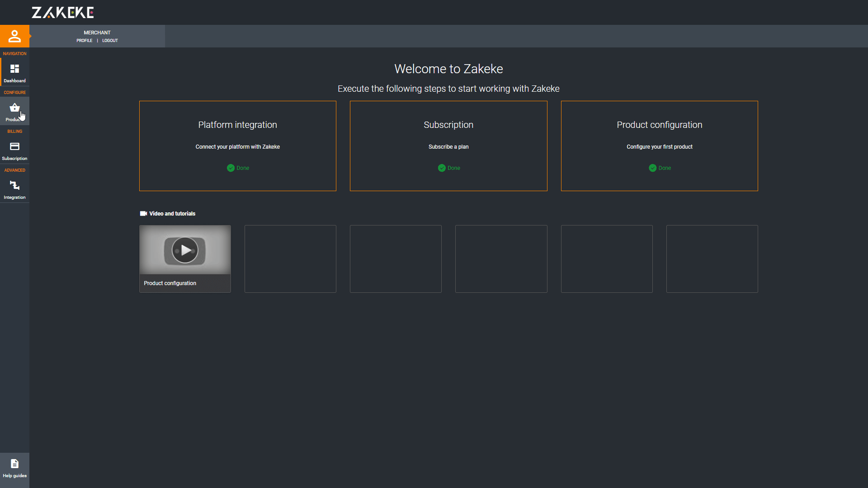Click the video camera icon beside Video and tutorials
The height and width of the screenshot is (488, 868).
tap(143, 214)
